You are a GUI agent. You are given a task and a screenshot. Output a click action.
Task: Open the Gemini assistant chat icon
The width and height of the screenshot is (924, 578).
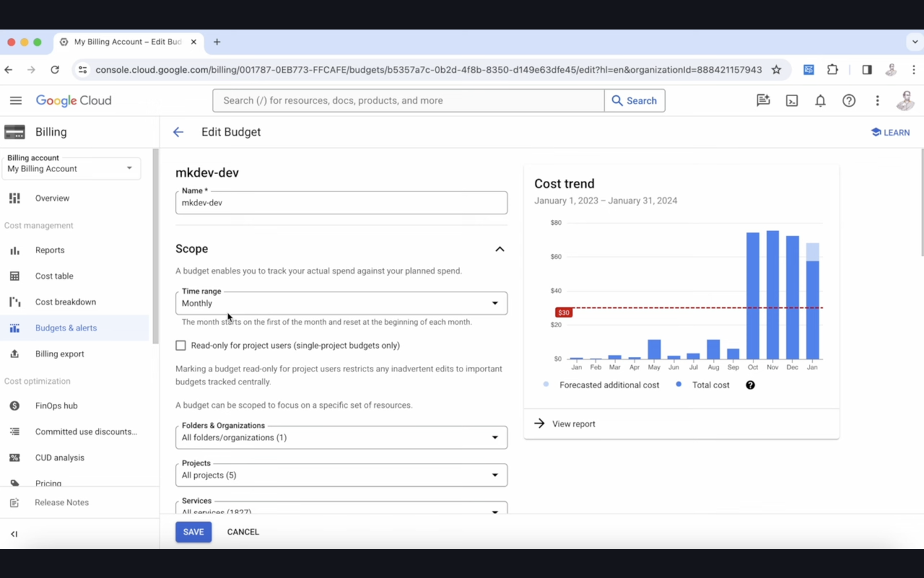pos(763,101)
